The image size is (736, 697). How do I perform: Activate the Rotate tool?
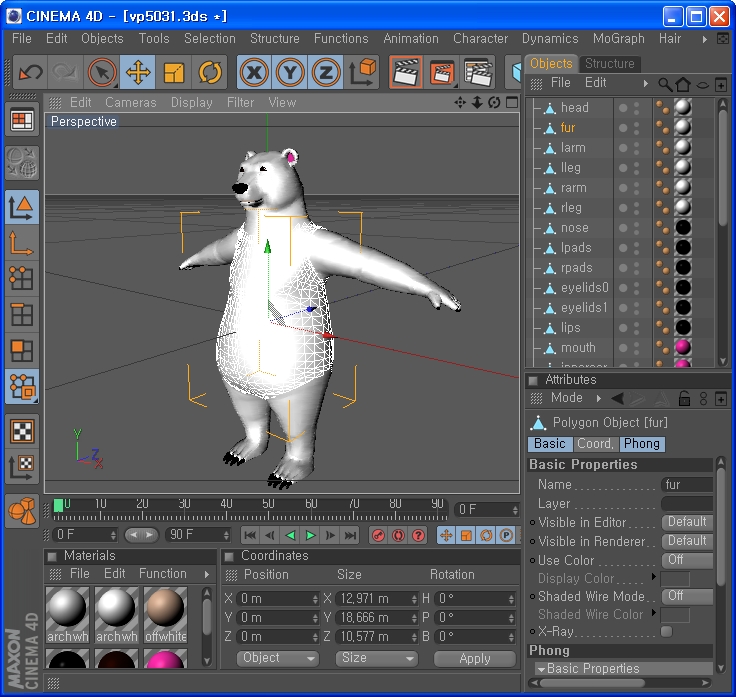[x=209, y=72]
